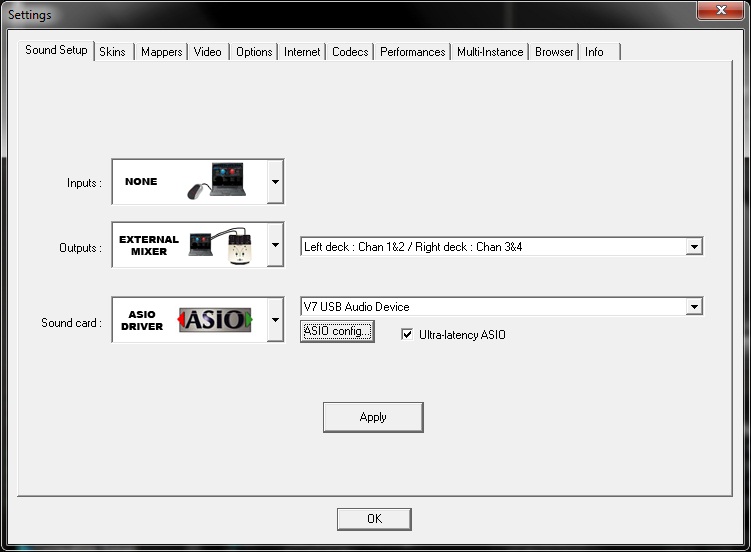751x552 pixels.
Task: Click the Outputs field label
Action: [80, 248]
